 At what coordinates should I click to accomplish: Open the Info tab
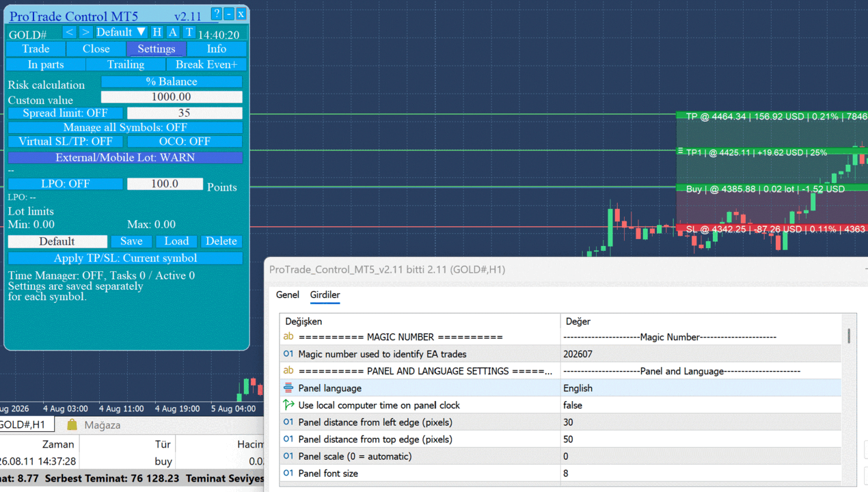(x=217, y=49)
